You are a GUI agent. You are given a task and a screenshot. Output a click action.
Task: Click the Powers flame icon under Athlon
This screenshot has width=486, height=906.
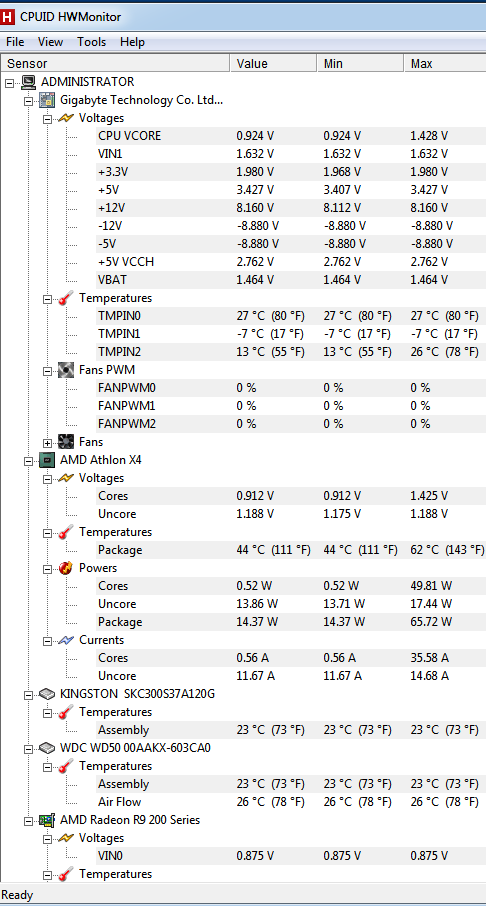point(66,568)
